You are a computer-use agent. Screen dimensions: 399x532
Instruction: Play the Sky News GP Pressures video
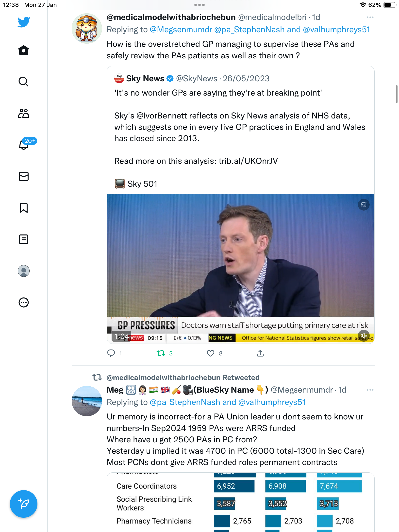(x=240, y=268)
